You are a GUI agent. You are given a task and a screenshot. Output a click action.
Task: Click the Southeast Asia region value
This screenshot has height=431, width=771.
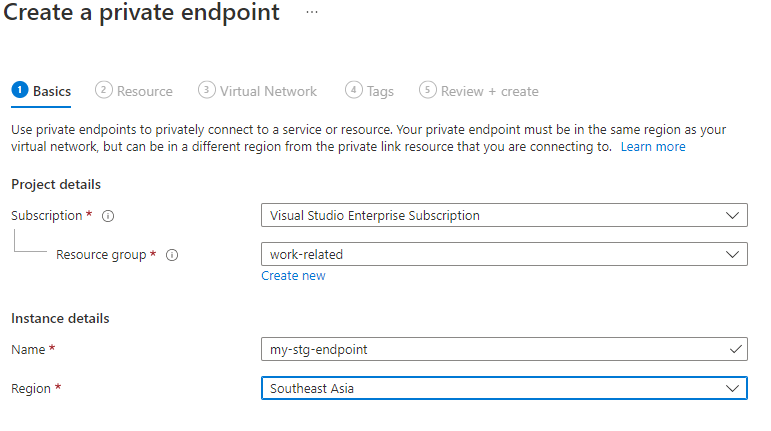point(312,388)
